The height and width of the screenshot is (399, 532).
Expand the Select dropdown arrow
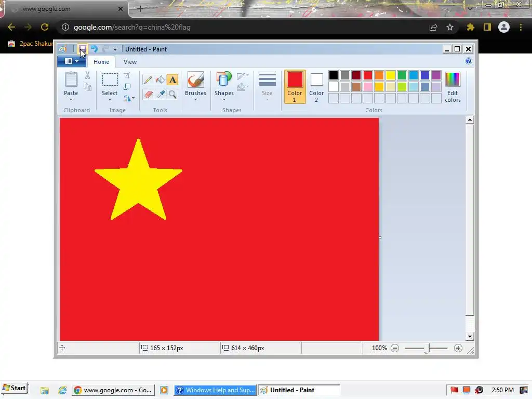click(110, 99)
